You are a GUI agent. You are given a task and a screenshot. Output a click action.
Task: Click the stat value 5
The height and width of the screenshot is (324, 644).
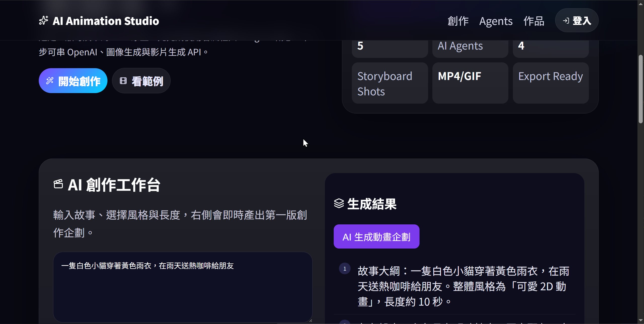point(360,46)
